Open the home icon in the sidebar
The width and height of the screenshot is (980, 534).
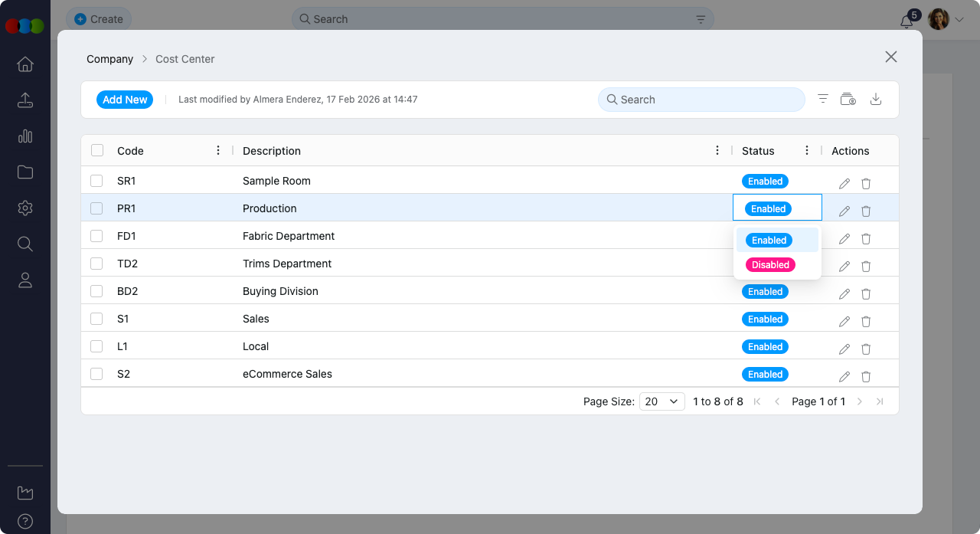[25, 64]
